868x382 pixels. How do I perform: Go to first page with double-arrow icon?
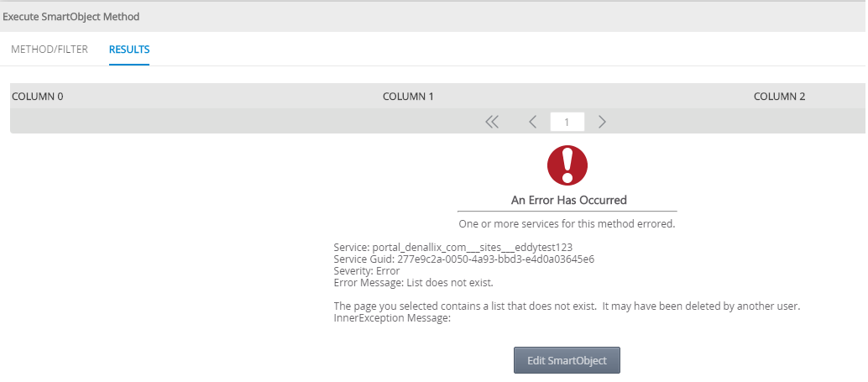(x=492, y=122)
